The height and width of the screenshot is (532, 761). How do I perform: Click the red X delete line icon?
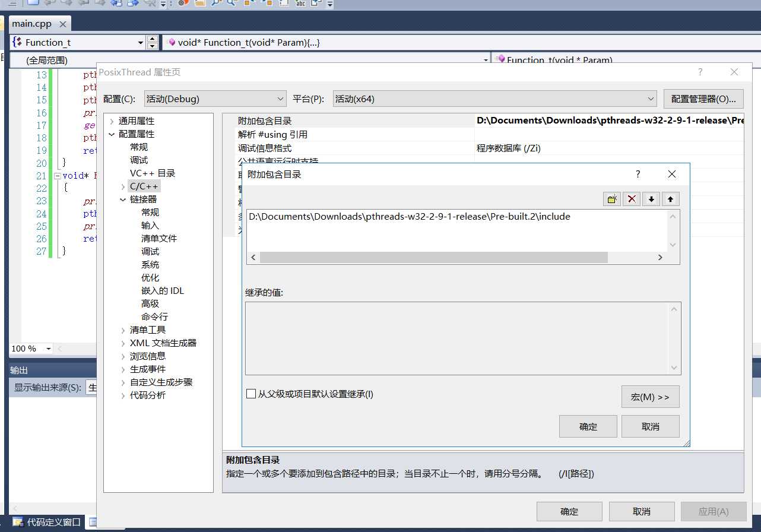tap(632, 199)
